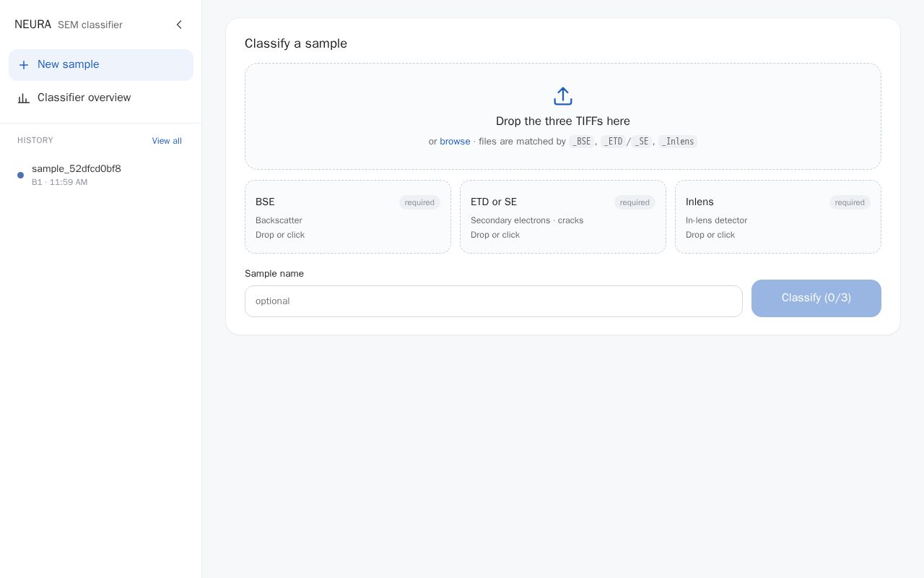Focus the Sample name input field

(494, 301)
